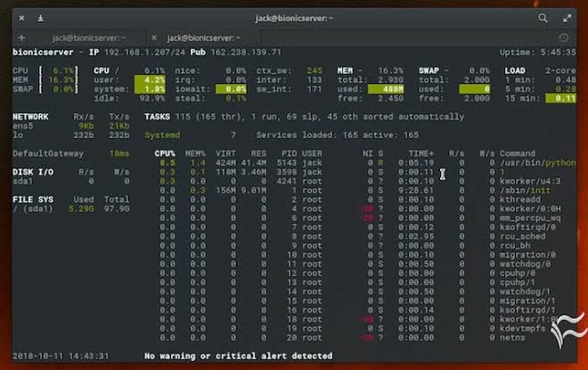Select the ksoftirqd/0 process command
This screenshot has height=370, width=588.
[x=527, y=227]
